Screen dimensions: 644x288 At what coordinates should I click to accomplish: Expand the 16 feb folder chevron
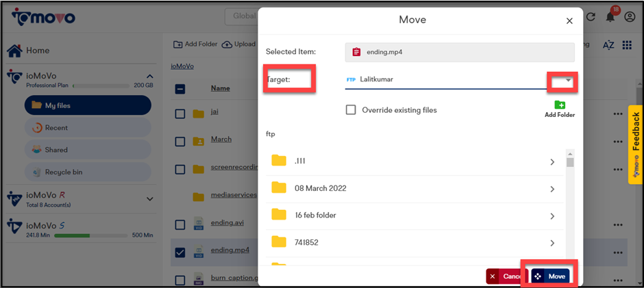(552, 216)
